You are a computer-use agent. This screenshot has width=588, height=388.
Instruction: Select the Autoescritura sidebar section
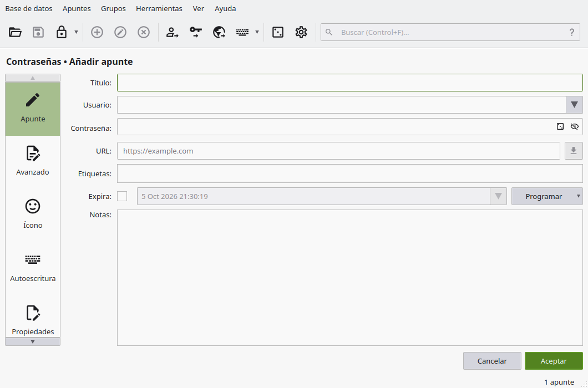point(33,268)
